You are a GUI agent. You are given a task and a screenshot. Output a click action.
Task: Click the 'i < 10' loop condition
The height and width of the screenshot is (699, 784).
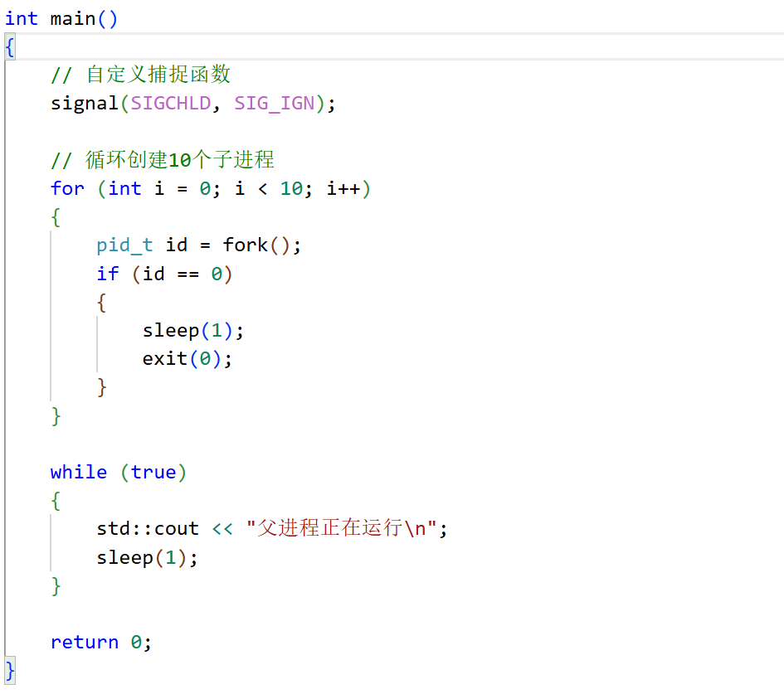[x=269, y=189]
